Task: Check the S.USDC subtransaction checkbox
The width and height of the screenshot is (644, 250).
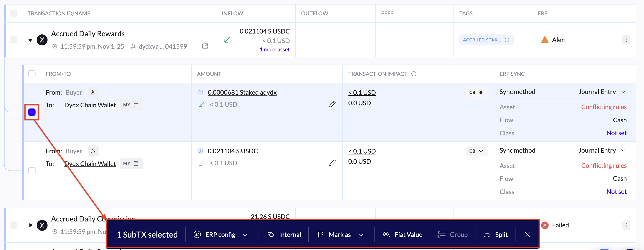Action: (x=32, y=171)
